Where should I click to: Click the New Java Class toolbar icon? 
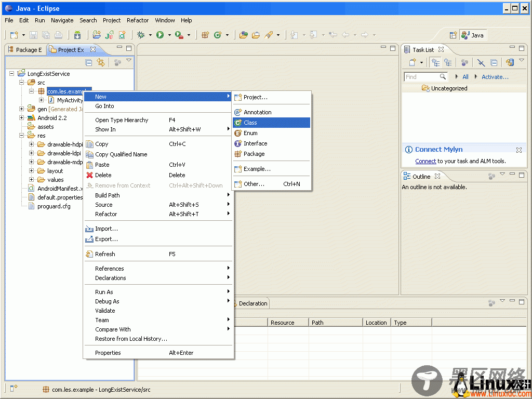[218, 35]
